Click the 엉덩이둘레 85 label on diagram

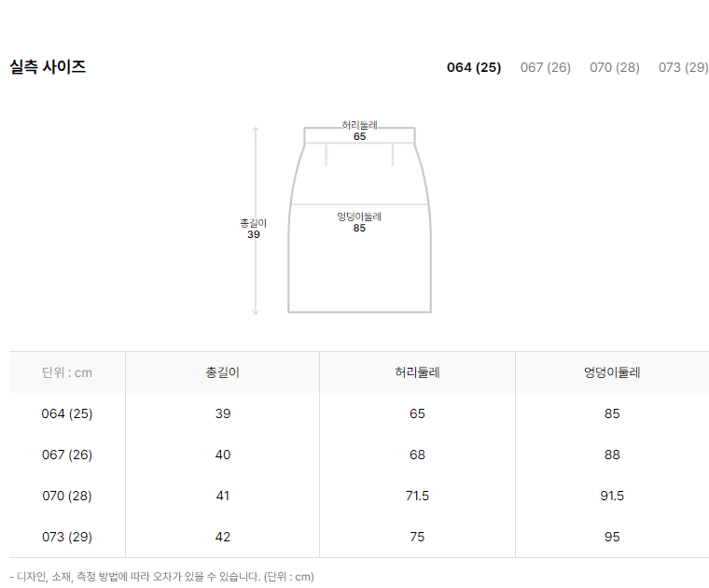click(x=359, y=222)
